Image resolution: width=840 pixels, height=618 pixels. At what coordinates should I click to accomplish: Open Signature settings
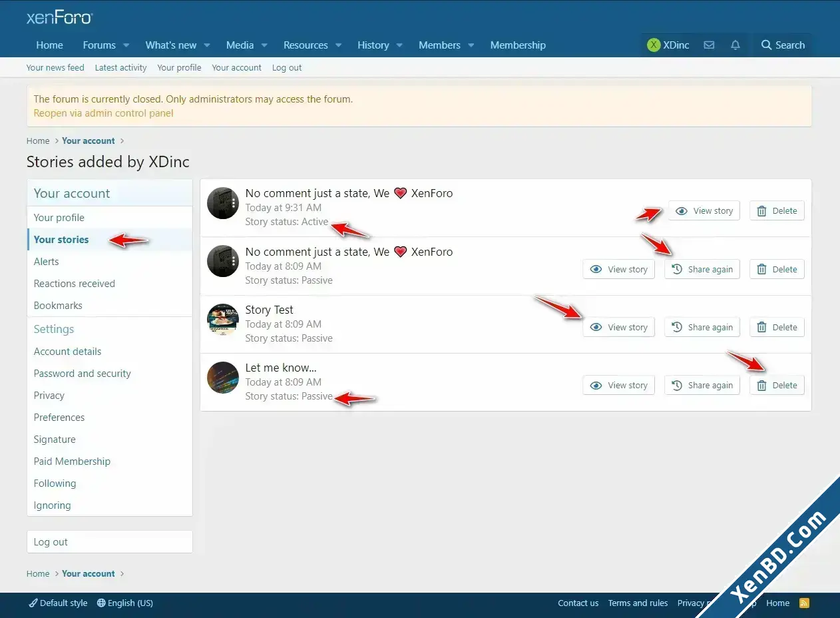(x=110, y=440)
